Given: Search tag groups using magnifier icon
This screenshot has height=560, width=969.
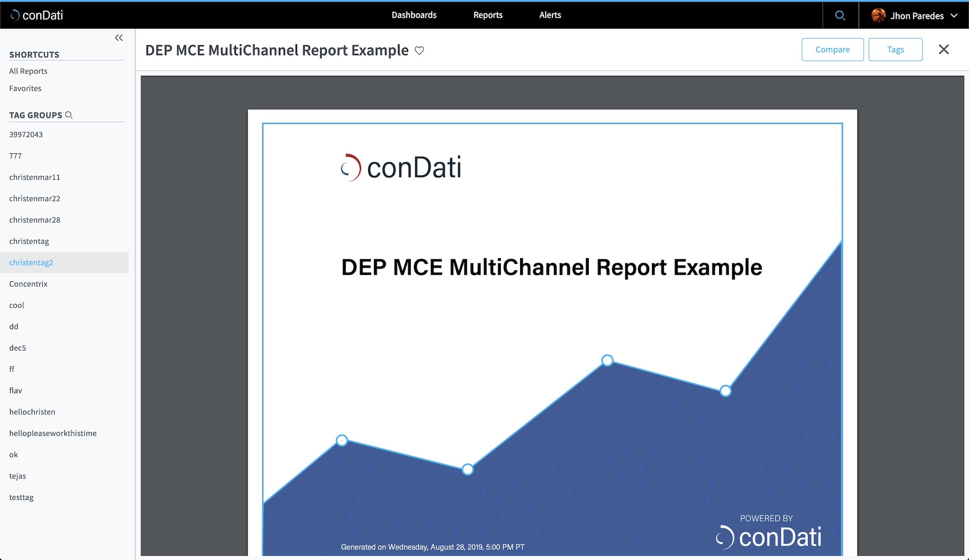Looking at the screenshot, I should coord(69,115).
